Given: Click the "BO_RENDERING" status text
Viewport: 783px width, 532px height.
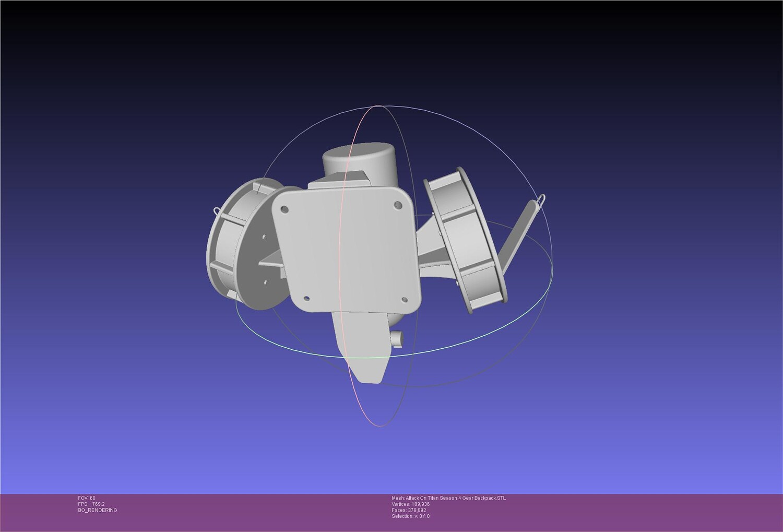Looking at the screenshot, I should click(x=98, y=510).
